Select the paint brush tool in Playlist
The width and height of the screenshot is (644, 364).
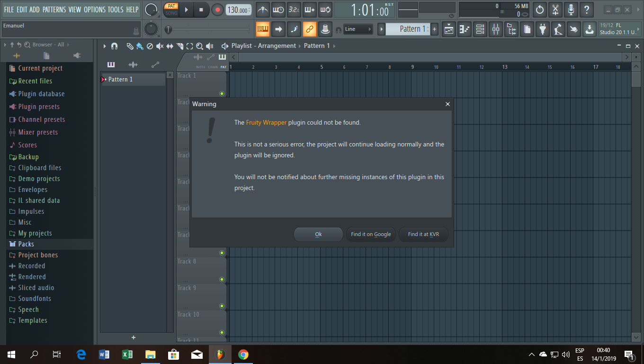[140, 46]
